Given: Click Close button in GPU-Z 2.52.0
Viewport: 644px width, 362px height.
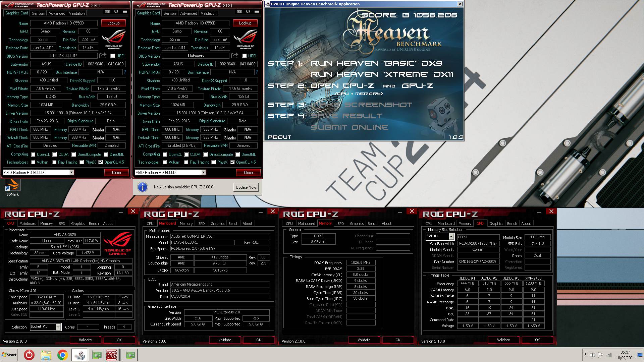Looking at the screenshot, I should [248, 173].
